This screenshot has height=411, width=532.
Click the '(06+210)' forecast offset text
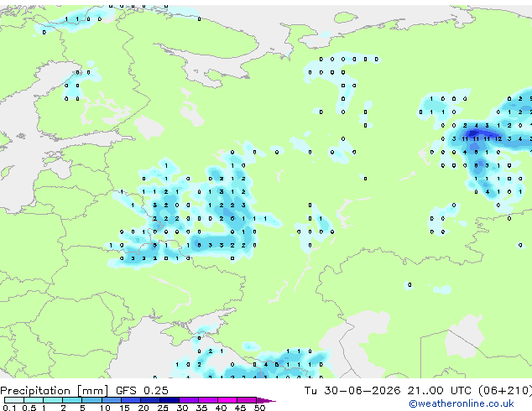click(x=505, y=390)
